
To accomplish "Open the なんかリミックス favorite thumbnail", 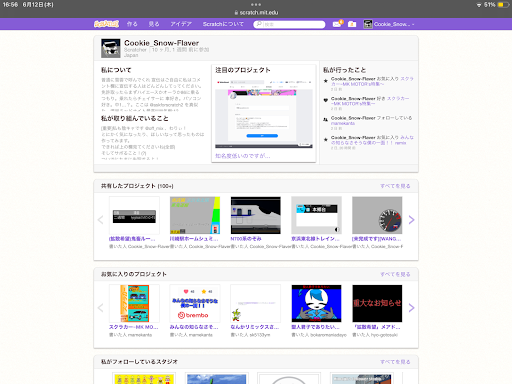I will point(256,303).
